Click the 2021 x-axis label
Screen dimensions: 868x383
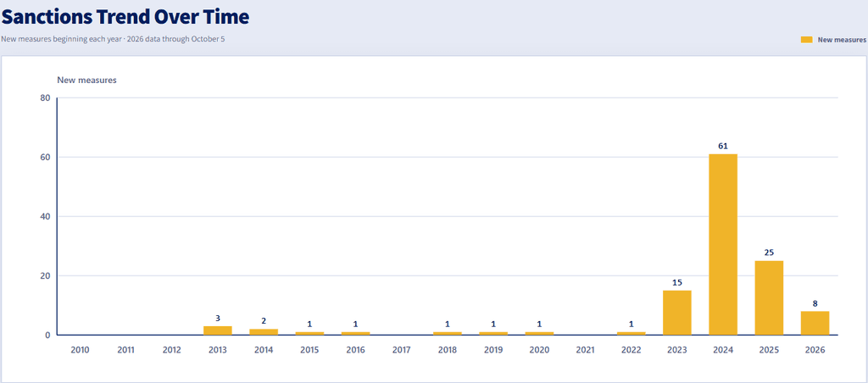tap(585, 350)
